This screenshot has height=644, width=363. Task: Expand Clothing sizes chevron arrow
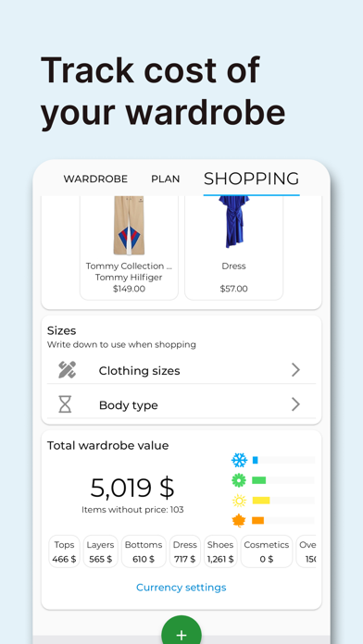coord(295,370)
